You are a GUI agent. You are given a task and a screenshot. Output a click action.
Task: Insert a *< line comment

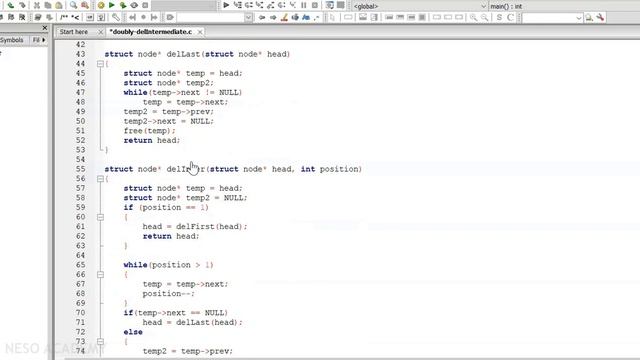(x=75, y=17)
